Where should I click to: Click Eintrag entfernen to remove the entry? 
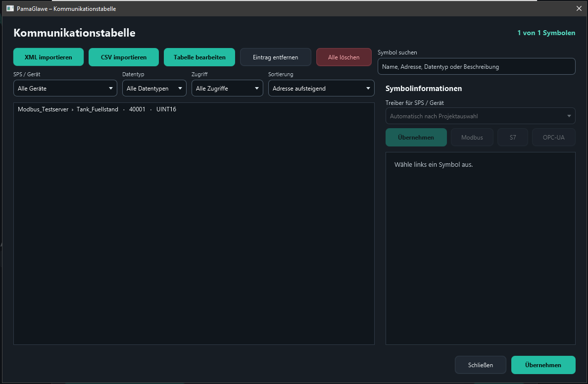tap(276, 57)
